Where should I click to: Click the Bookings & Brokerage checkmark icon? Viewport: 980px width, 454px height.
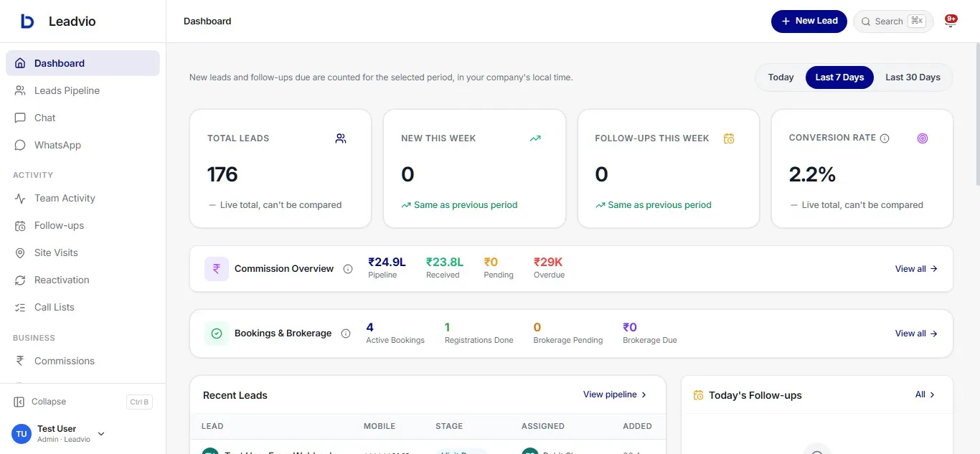pos(217,334)
